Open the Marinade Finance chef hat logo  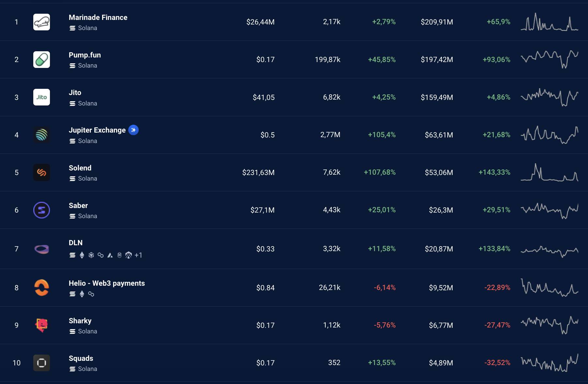coord(41,22)
